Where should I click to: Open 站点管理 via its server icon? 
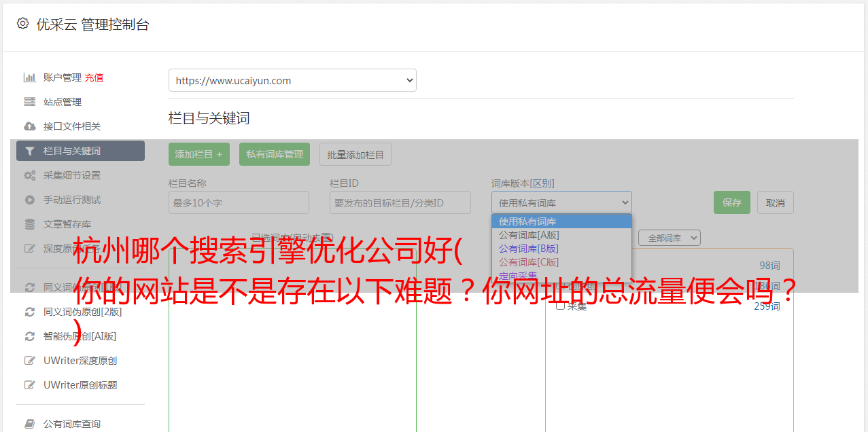[x=30, y=102]
